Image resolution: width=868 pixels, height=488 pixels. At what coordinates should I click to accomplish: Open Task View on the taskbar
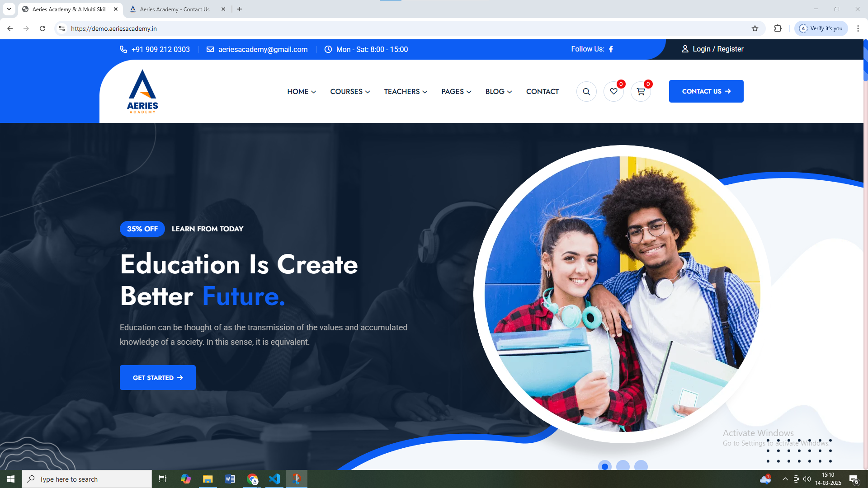click(163, 479)
